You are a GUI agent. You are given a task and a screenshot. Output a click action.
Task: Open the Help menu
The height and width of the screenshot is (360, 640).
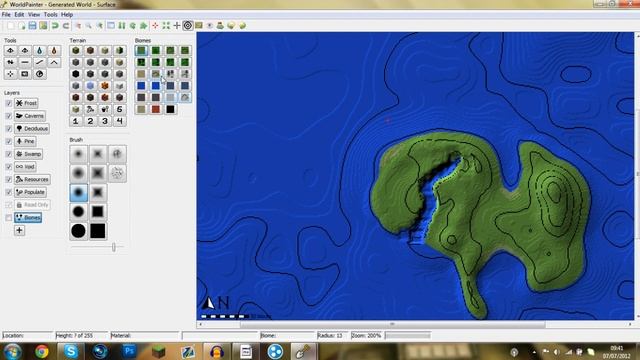67,15
